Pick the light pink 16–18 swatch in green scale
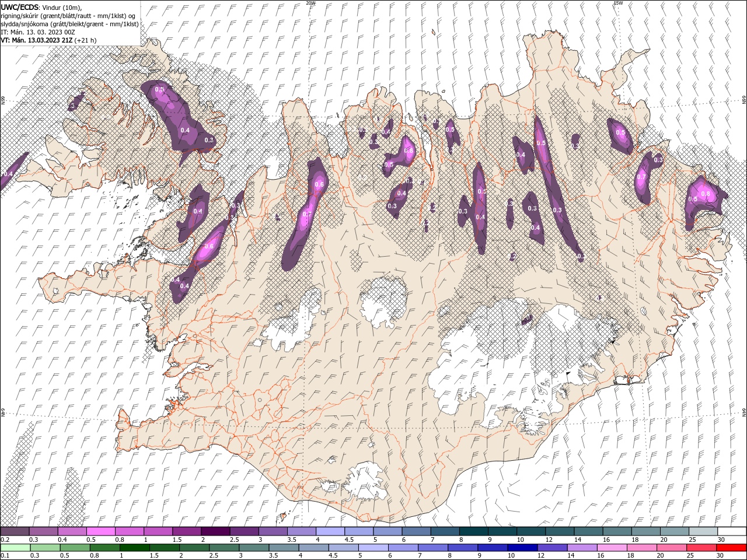This screenshot has width=747, height=560. [612, 548]
